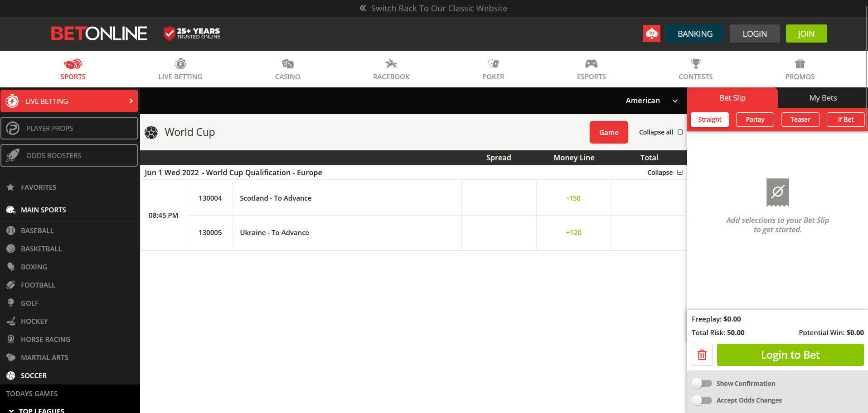
Task: Click the Hockey stick icon in sidebar
Action: click(x=11, y=321)
